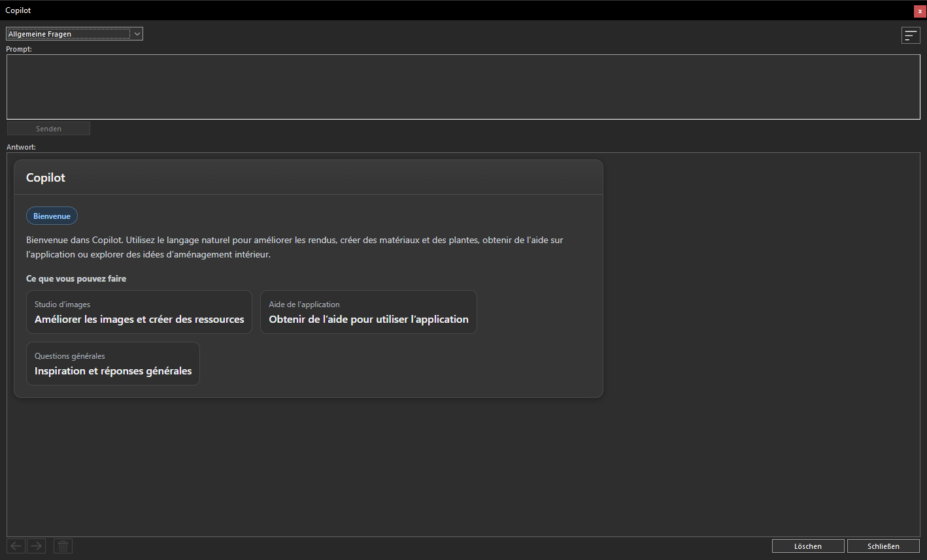The height and width of the screenshot is (560, 927).
Task: Close the Copilot window
Action: [x=920, y=11]
